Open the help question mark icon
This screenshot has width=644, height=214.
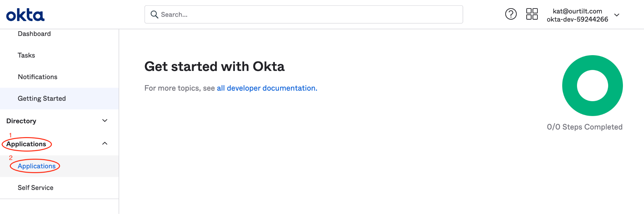[511, 14]
